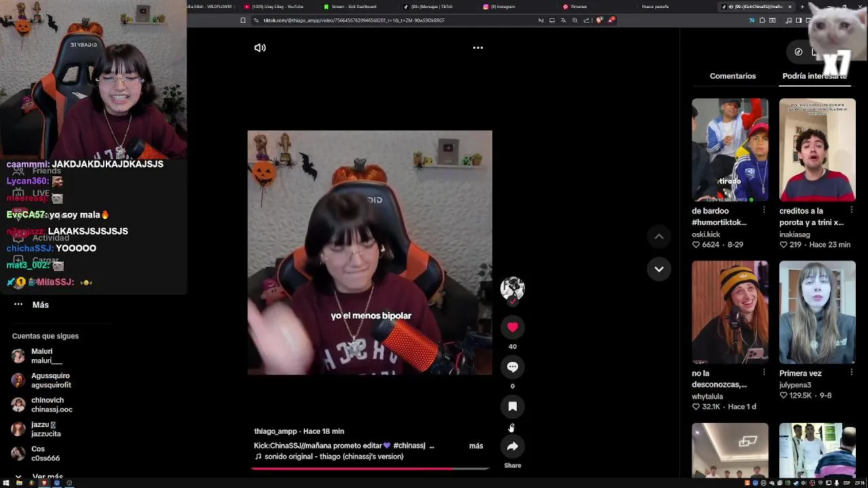Open the whytalula profile link
This screenshot has width=868, height=488.
click(x=707, y=396)
